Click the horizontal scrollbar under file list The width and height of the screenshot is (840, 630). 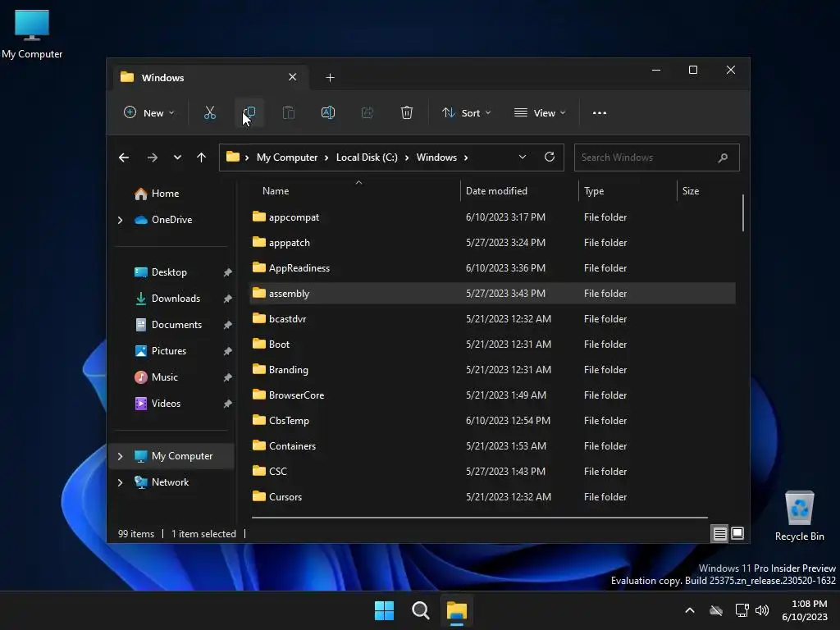point(479,518)
